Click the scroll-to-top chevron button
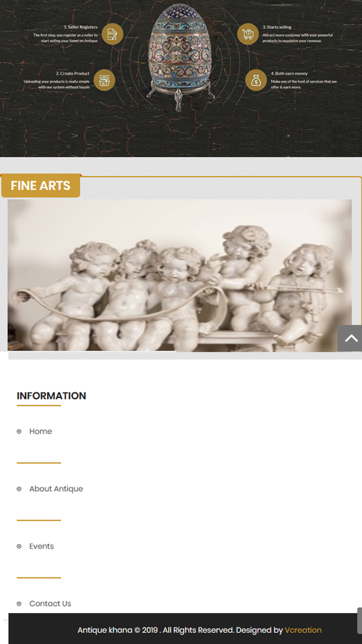The height and width of the screenshot is (644, 362). click(x=350, y=338)
